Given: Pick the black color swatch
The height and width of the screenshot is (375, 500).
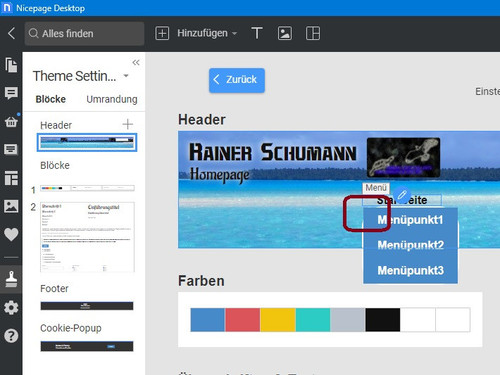Looking at the screenshot, I should click(x=383, y=320).
